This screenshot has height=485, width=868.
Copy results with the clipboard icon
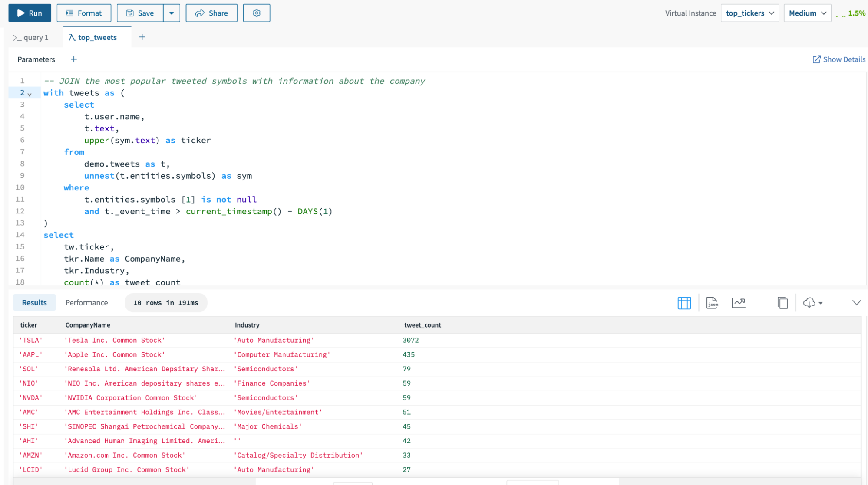[x=782, y=303]
